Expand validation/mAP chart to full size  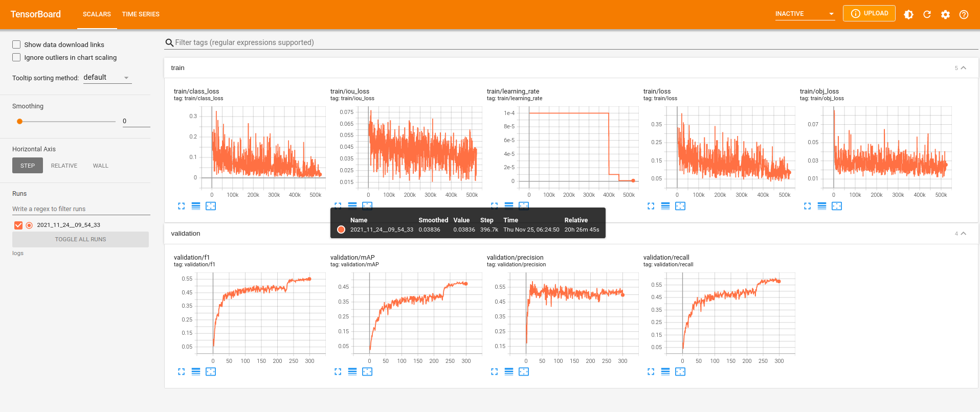pos(338,372)
